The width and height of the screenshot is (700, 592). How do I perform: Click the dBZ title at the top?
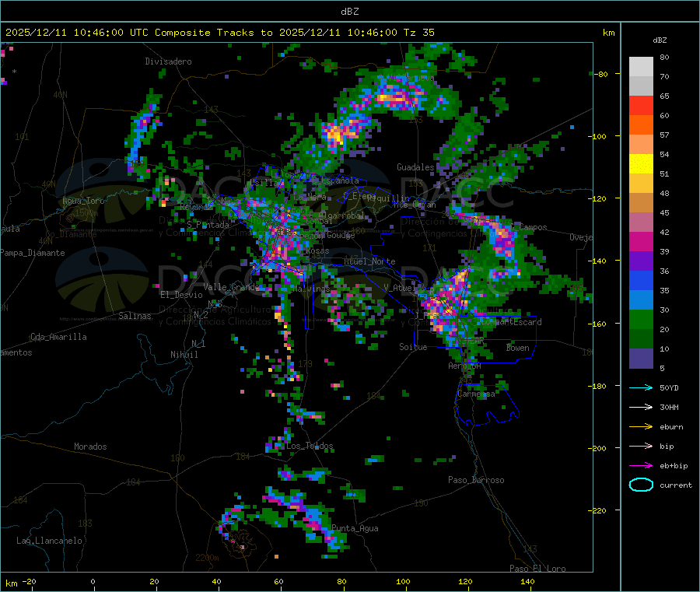(349, 12)
